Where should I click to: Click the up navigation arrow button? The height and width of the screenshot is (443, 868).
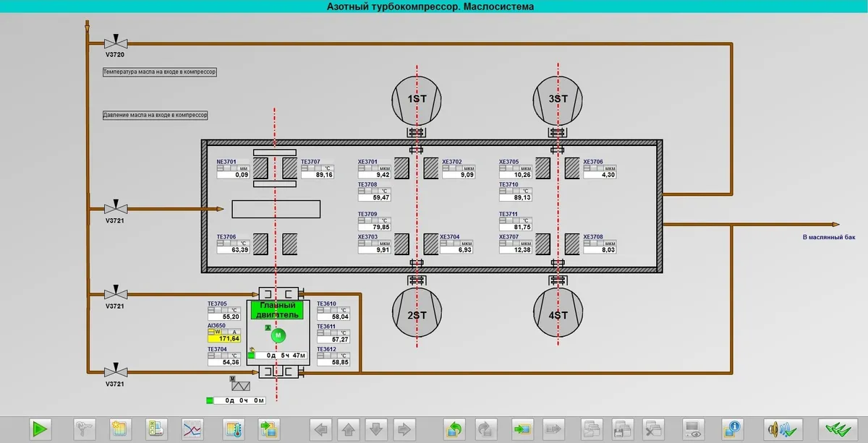coord(349,429)
